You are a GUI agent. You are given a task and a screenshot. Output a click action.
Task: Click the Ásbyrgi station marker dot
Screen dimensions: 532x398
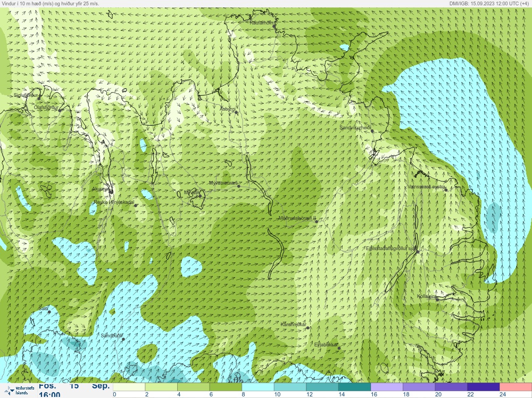(x=236, y=112)
